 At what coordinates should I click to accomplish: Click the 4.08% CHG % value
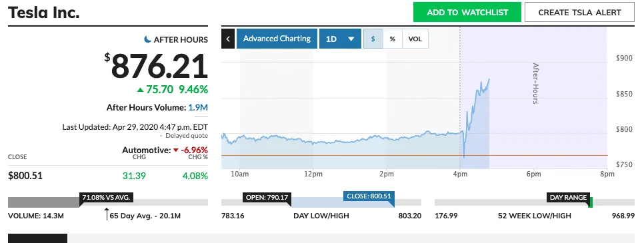coord(195,176)
